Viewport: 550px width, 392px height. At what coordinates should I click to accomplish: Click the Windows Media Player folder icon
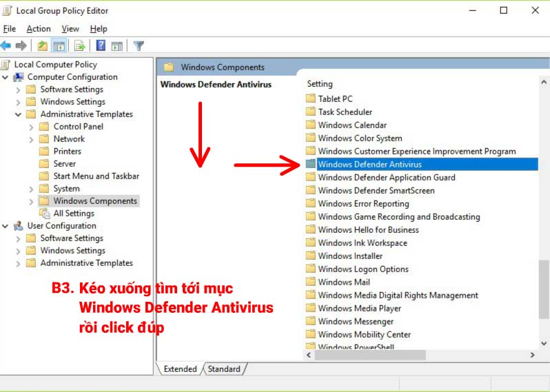(310, 308)
